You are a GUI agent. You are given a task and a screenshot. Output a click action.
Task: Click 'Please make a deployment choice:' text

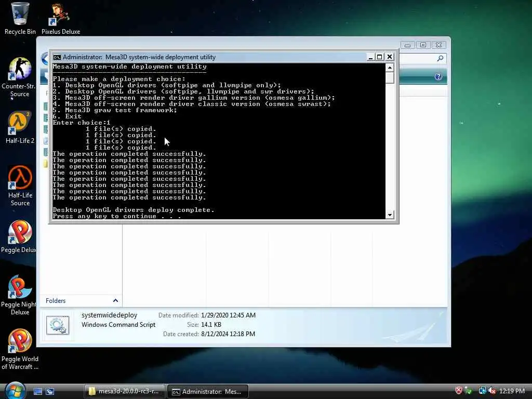click(x=119, y=79)
